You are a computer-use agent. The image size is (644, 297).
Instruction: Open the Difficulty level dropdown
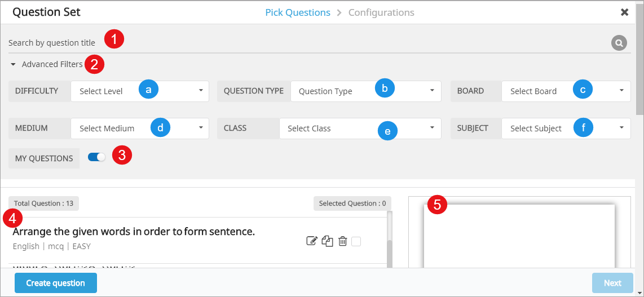coord(139,91)
